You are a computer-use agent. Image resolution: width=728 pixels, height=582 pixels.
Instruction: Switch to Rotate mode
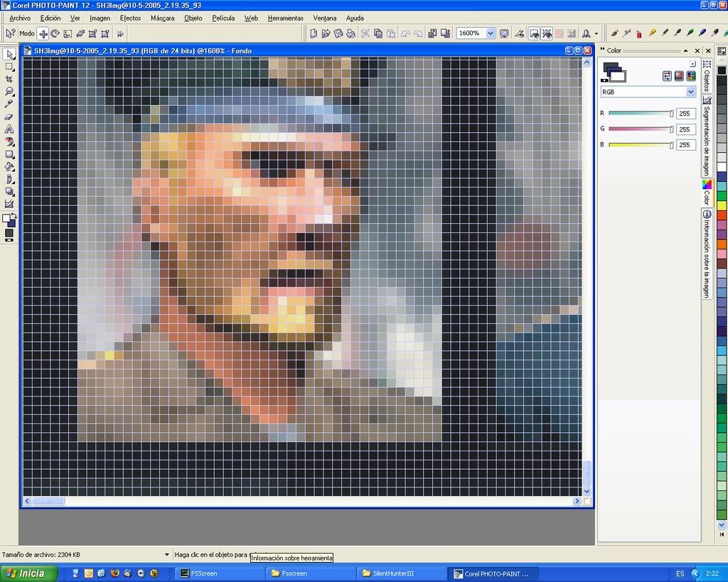(55, 33)
